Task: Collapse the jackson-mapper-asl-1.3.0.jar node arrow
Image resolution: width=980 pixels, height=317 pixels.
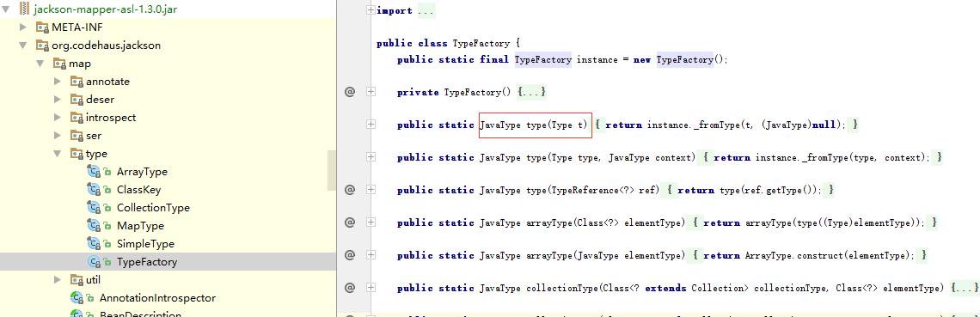Action: pyautogui.click(x=6, y=9)
